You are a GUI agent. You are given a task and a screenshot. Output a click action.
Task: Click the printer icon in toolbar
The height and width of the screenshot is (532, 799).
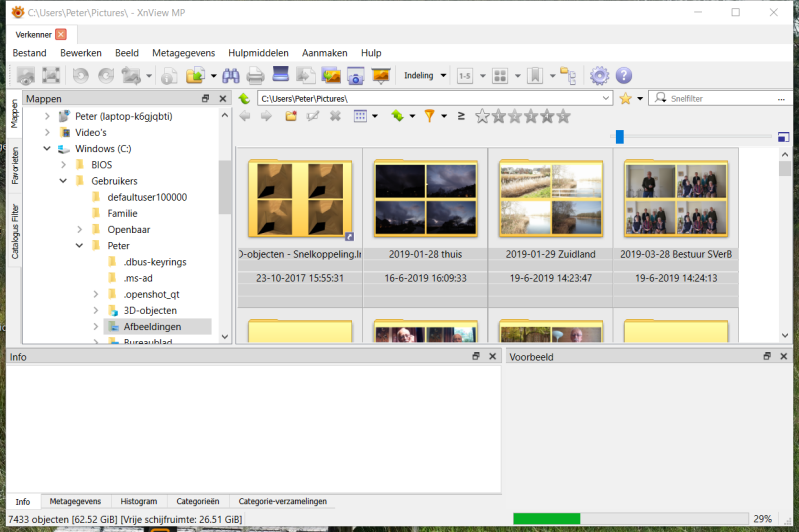[255, 76]
